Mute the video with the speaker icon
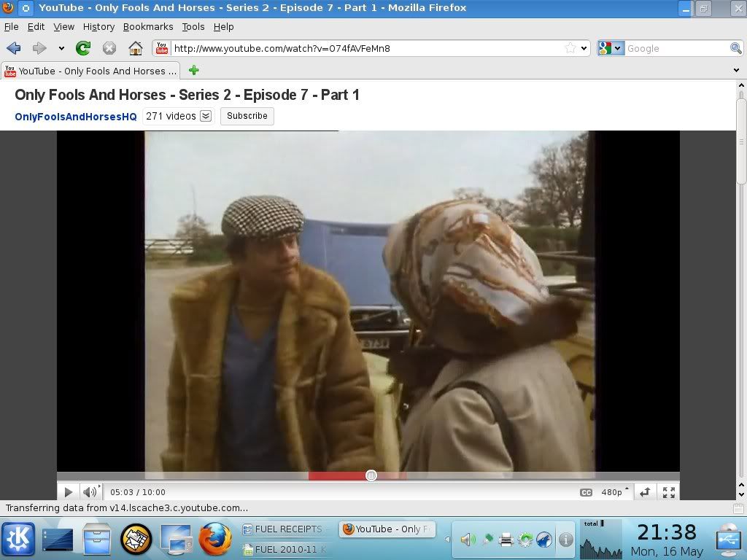The height and width of the screenshot is (560, 747). 90,492
